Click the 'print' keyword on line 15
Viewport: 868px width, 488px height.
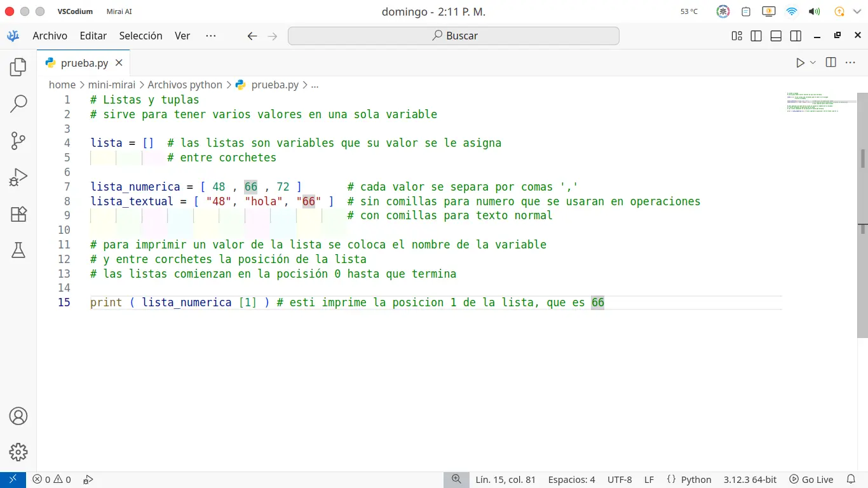106,302
